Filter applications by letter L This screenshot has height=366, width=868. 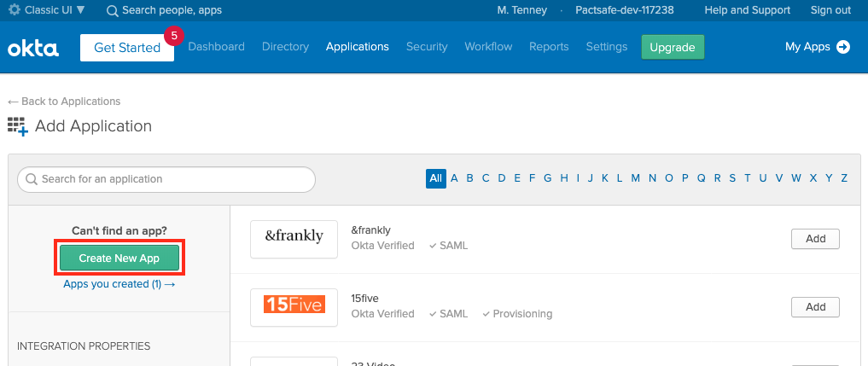(x=620, y=178)
